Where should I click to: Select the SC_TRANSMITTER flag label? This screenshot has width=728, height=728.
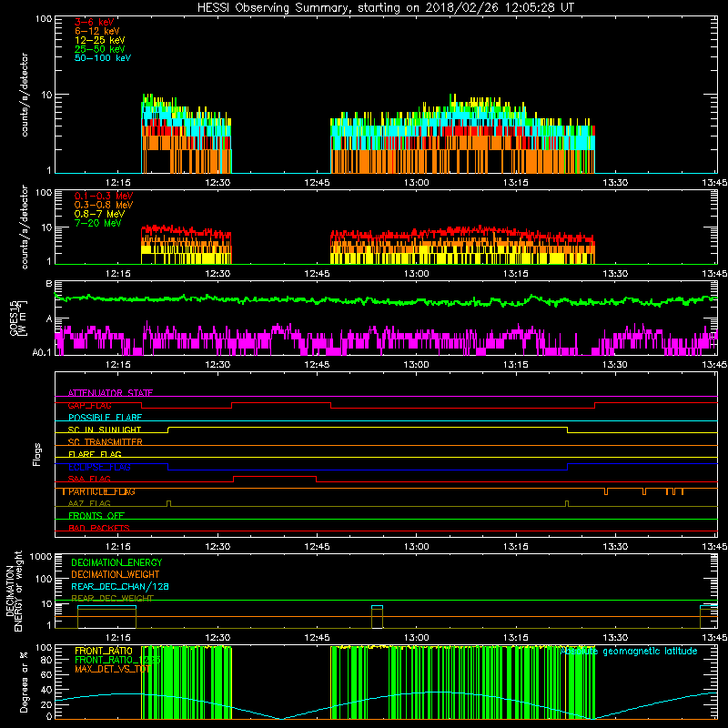(106, 442)
